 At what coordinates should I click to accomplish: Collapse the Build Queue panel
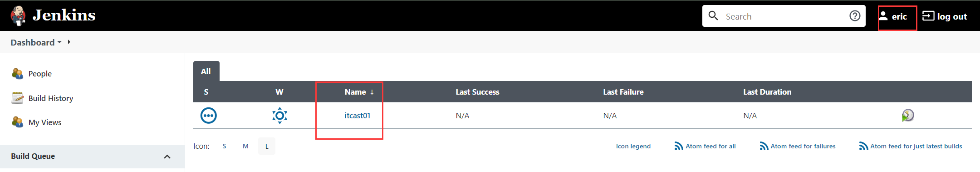167,157
